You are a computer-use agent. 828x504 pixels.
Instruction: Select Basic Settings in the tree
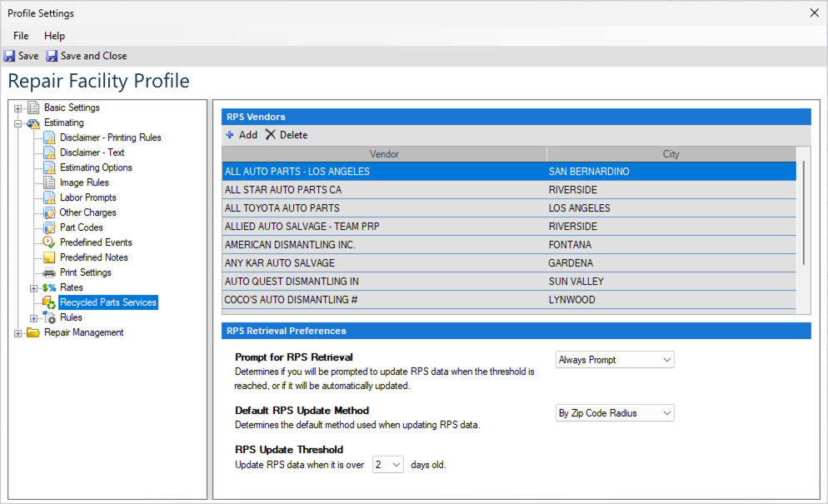pyautogui.click(x=72, y=107)
